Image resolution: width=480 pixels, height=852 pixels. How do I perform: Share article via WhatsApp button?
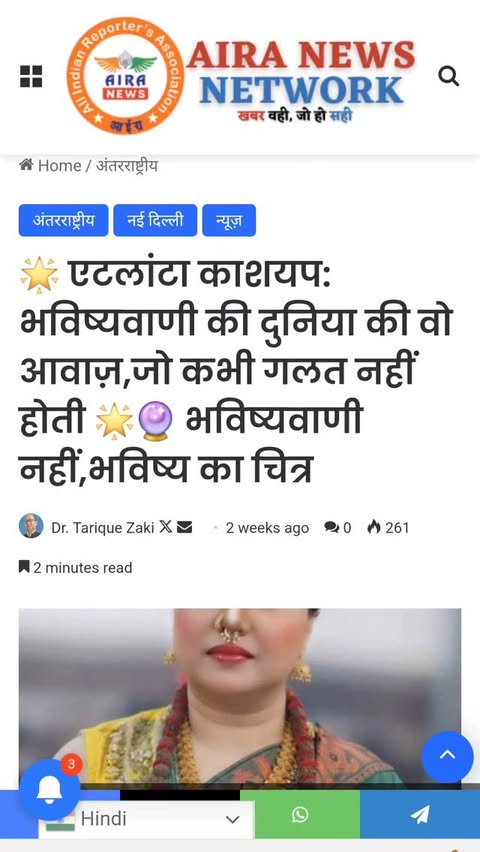coord(300,814)
